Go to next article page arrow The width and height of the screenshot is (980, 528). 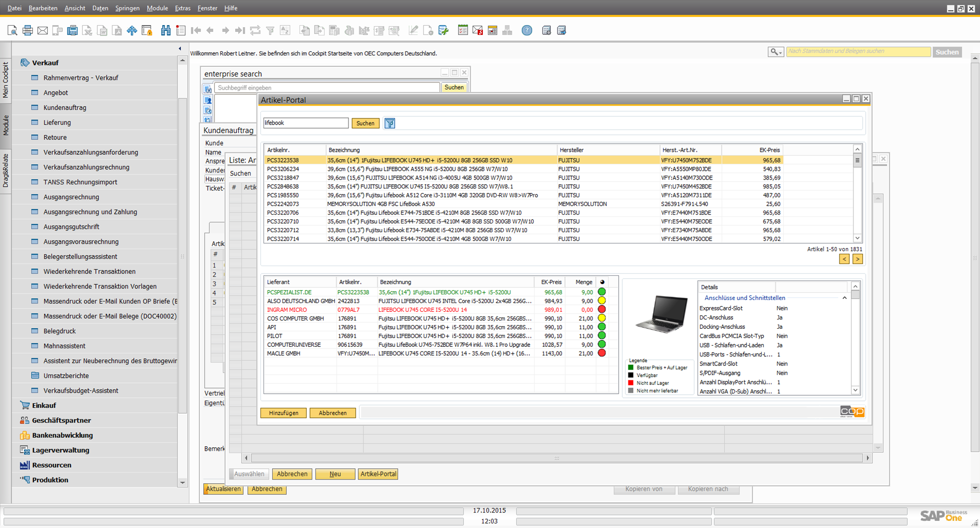[x=857, y=259]
